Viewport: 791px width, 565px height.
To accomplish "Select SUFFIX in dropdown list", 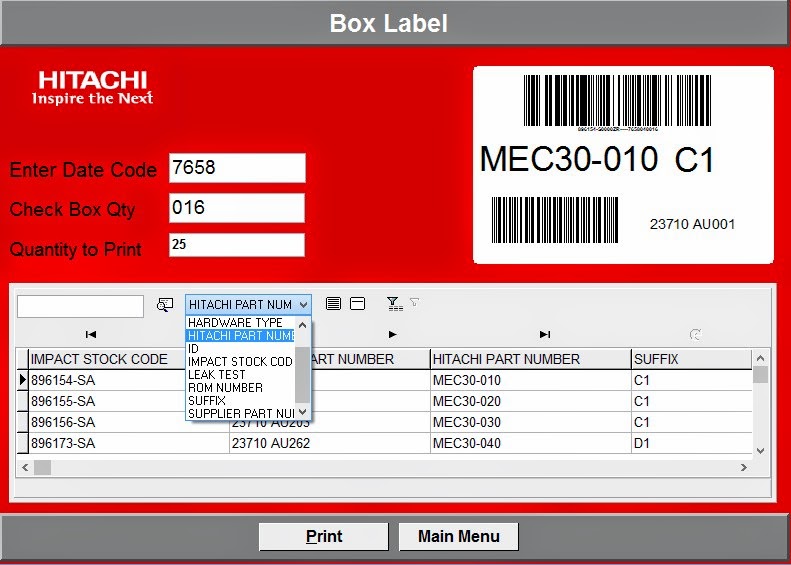I will [x=241, y=401].
